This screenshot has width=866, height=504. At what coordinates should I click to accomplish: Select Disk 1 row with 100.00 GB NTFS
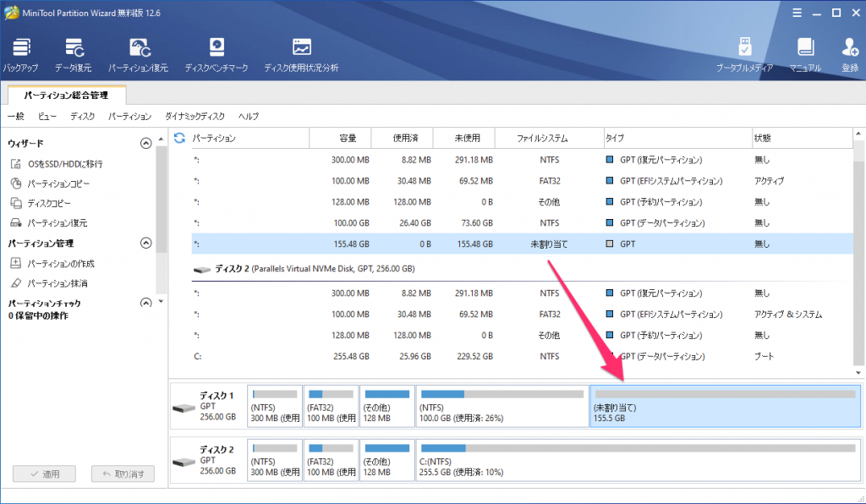click(522, 223)
